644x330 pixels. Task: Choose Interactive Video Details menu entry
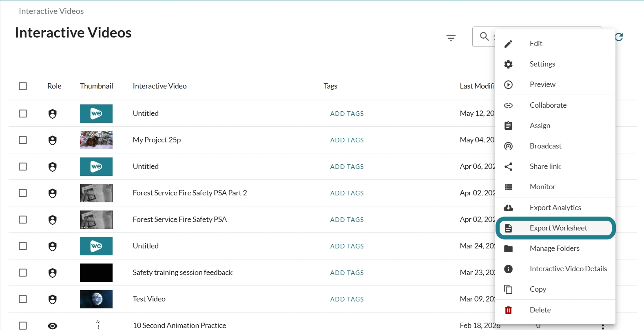555,269
